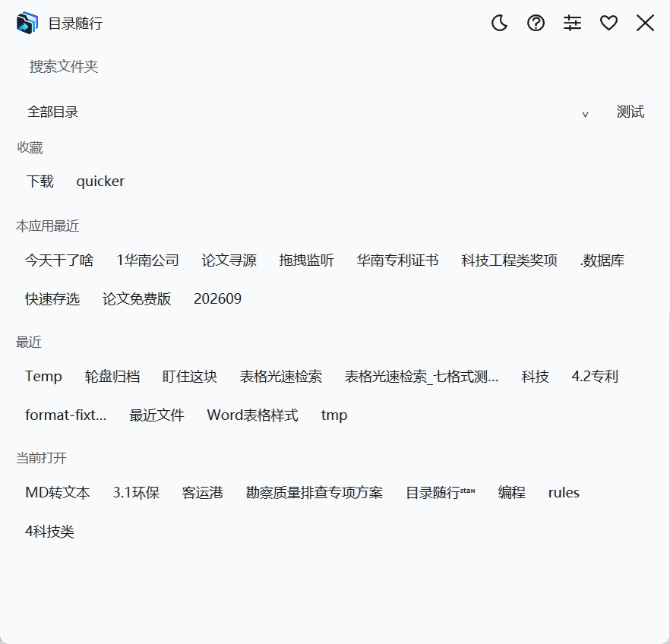Close the 目录随行 window
The image size is (670, 644).
pos(645,23)
